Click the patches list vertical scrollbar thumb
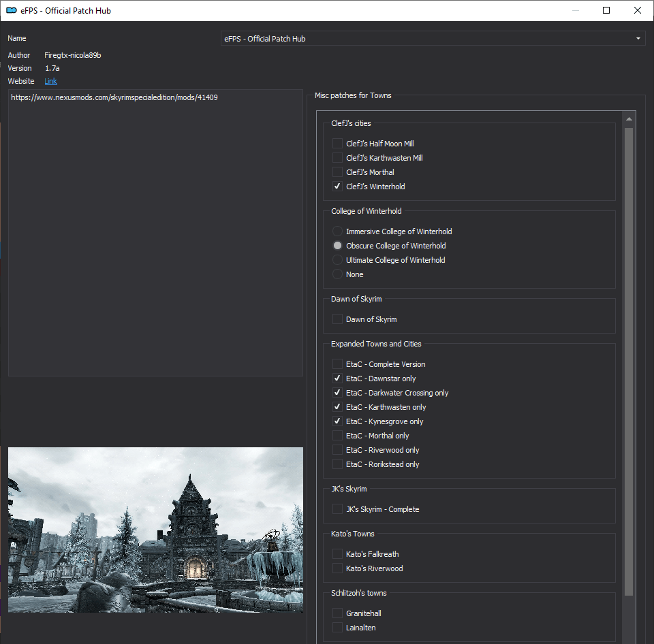654x644 pixels. click(629, 361)
